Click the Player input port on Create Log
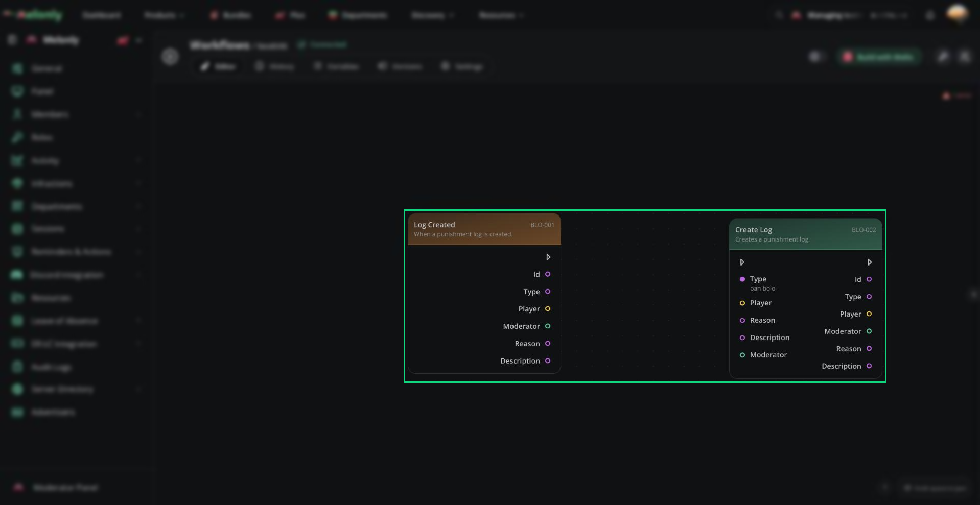The image size is (980, 505). tap(742, 303)
